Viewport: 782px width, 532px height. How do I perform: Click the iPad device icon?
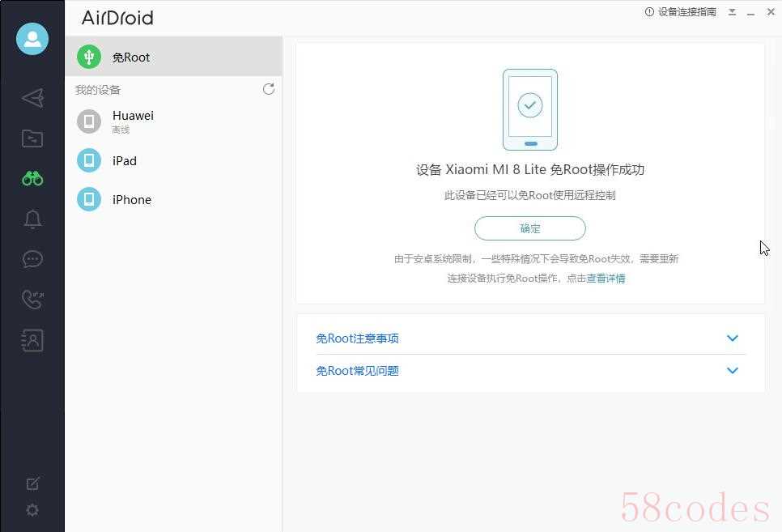coord(89,160)
